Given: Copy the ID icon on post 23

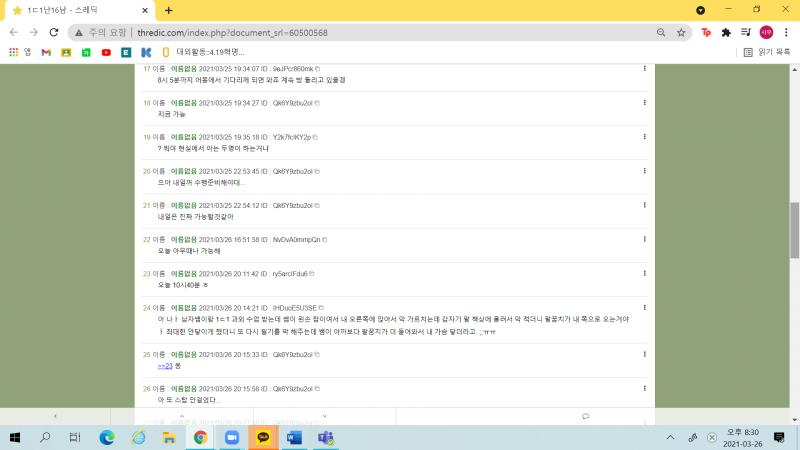Looking at the screenshot, I should [x=312, y=273].
